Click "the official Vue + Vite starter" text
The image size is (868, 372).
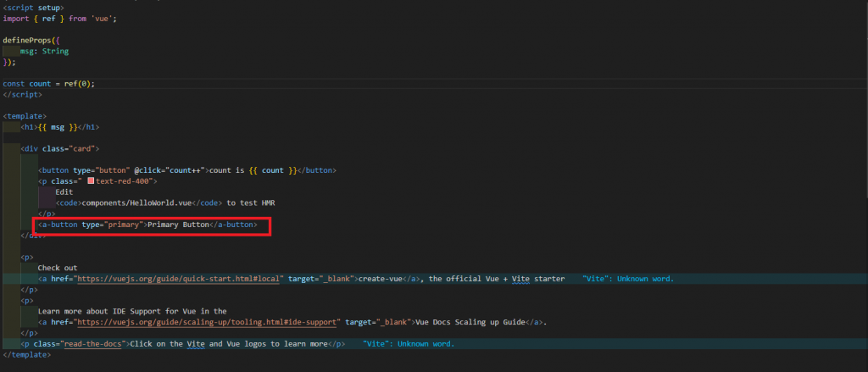497,279
